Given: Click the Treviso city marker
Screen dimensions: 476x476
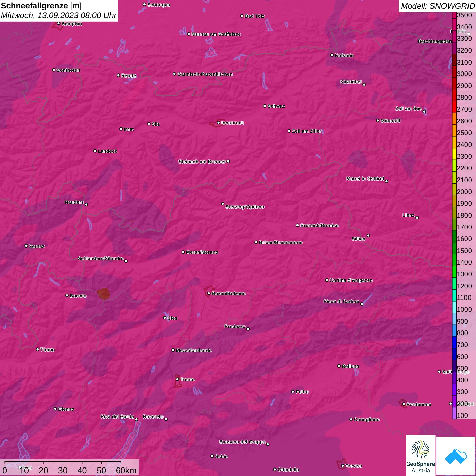Looking at the screenshot, I should point(343,466).
